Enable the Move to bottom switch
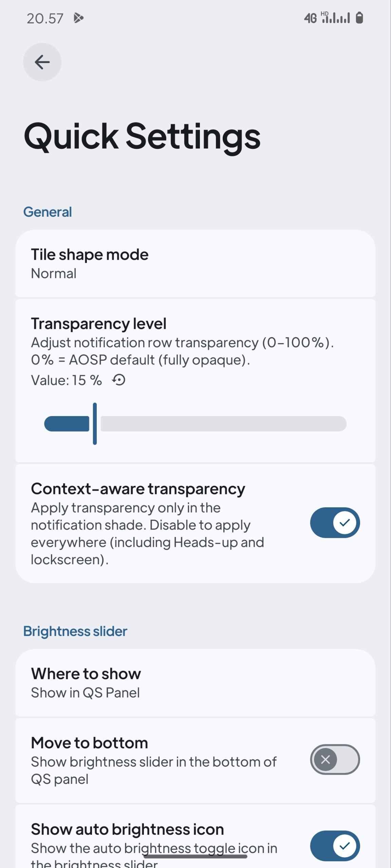391x868 pixels. click(335, 759)
